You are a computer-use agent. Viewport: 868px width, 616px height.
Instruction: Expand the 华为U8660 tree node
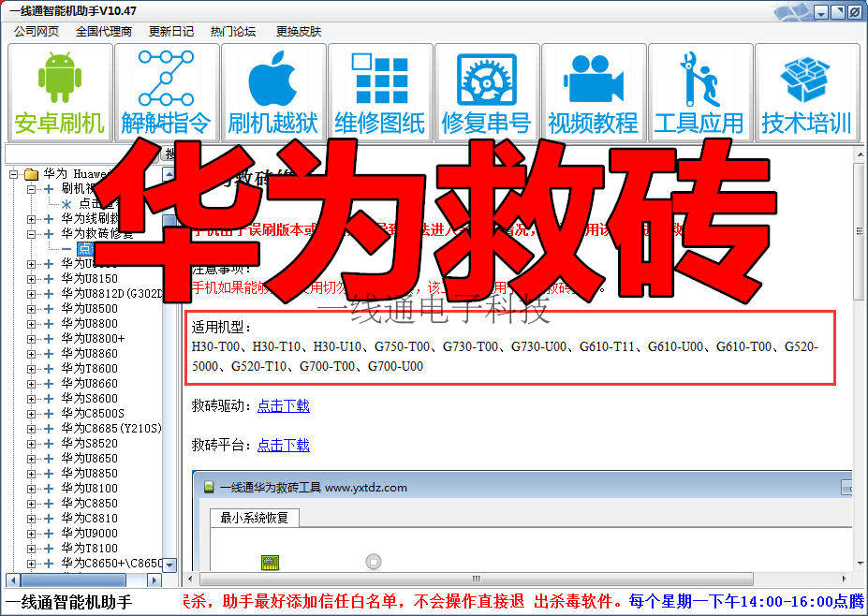[31, 384]
